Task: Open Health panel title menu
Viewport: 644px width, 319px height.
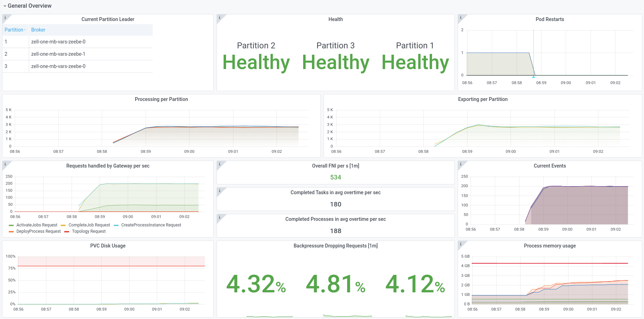Action: [x=336, y=19]
